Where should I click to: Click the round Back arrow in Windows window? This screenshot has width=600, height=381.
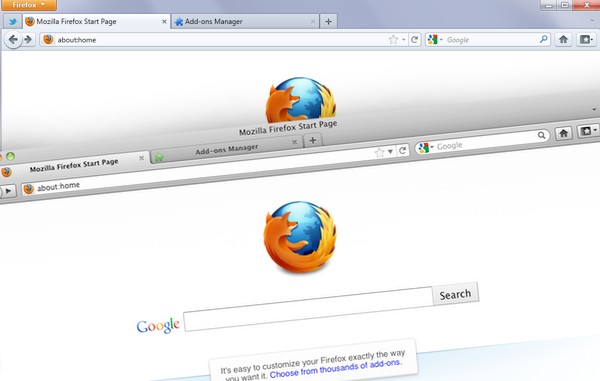tap(13, 39)
